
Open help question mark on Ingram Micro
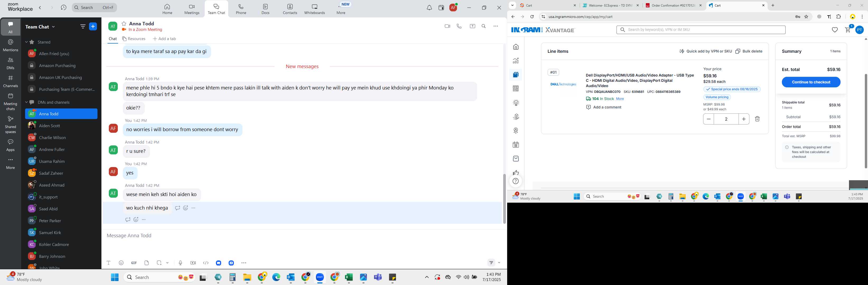point(516,181)
